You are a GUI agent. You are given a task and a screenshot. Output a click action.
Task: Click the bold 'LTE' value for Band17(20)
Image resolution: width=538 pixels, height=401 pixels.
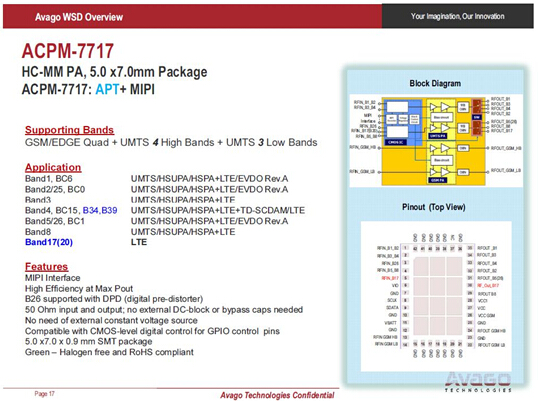click(139, 242)
